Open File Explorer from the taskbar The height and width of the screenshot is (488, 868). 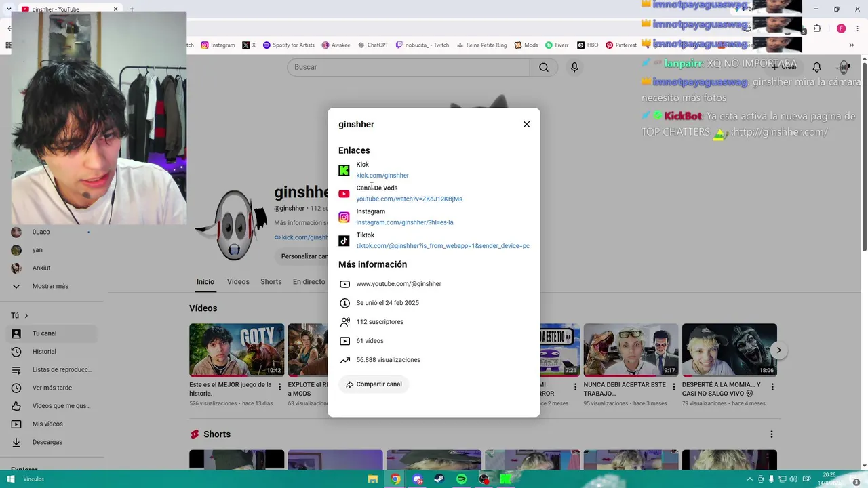point(373,479)
